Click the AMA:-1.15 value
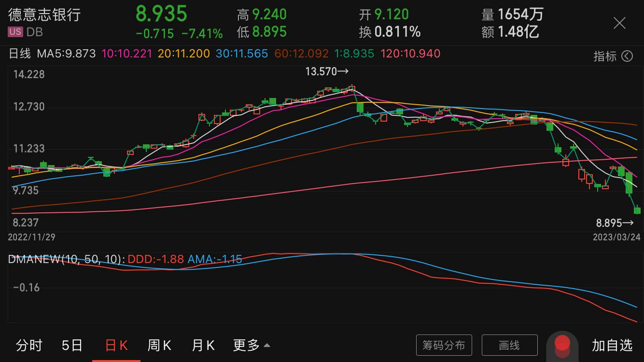 215,259
